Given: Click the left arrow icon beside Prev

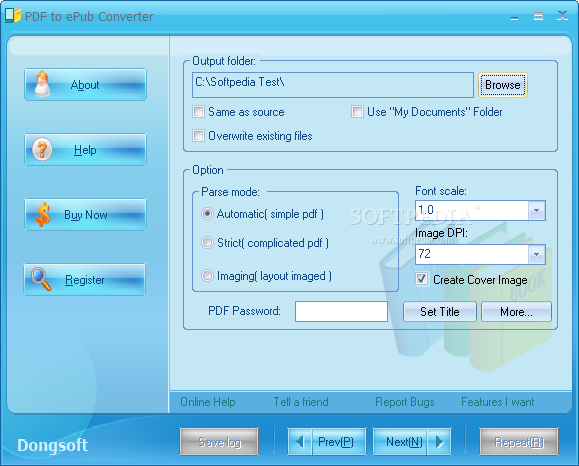Looking at the screenshot, I should point(299,442).
